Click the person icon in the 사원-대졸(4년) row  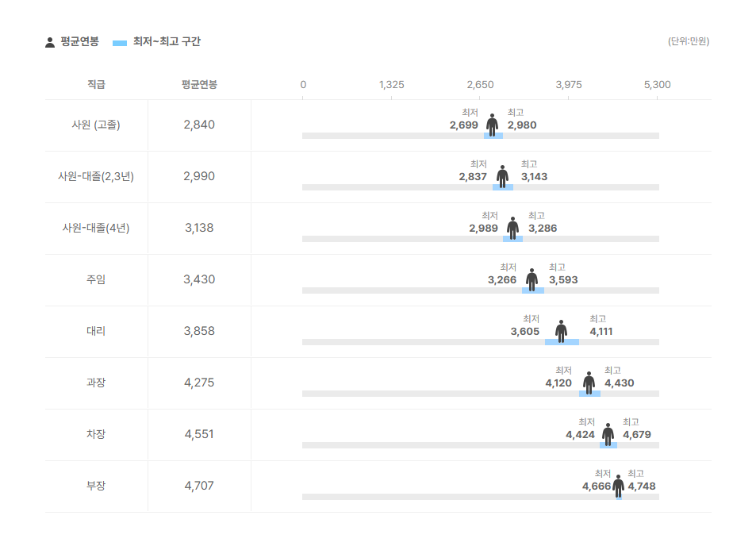[513, 228]
